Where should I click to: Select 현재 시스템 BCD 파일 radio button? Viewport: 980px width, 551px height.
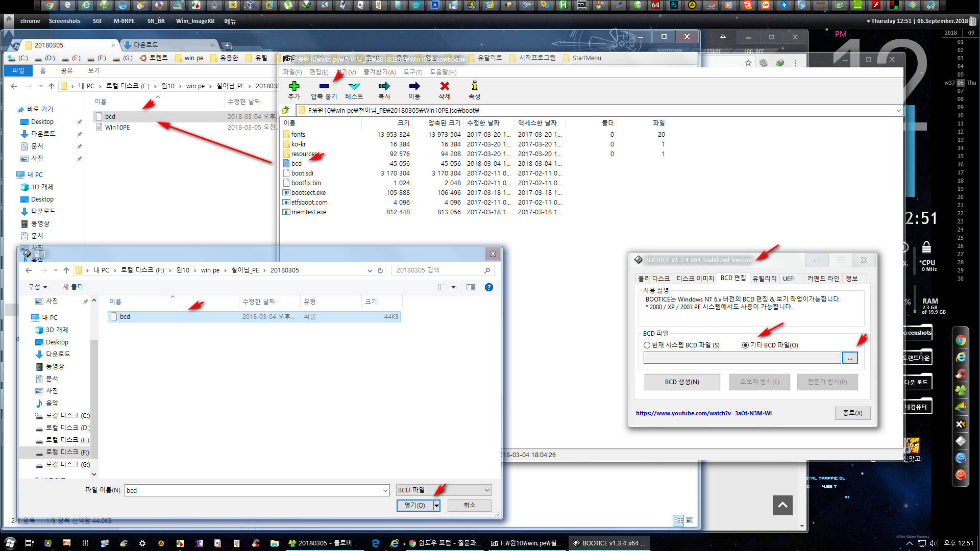point(647,345)
